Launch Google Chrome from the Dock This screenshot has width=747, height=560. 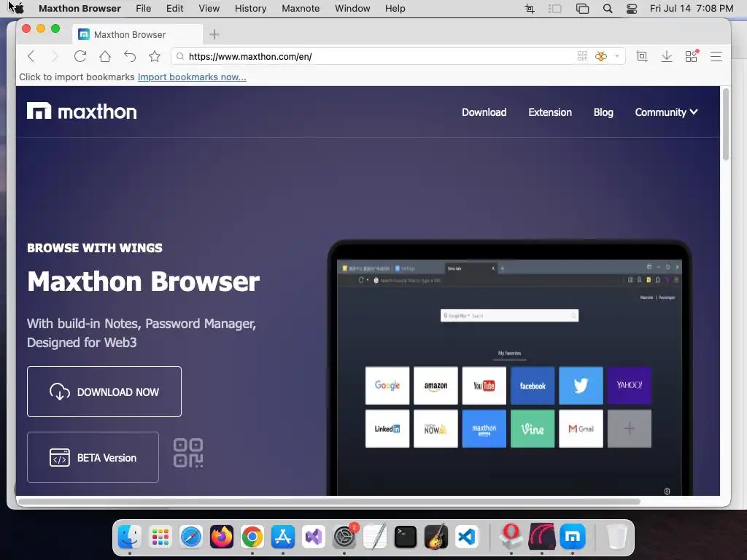coord(252,537)
